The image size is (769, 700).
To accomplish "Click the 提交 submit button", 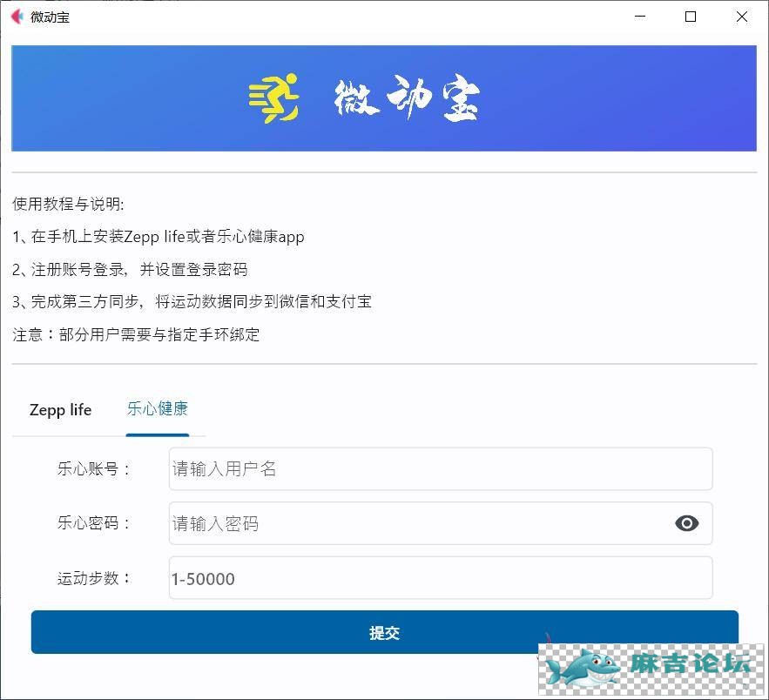I will (x=385, y=632).
